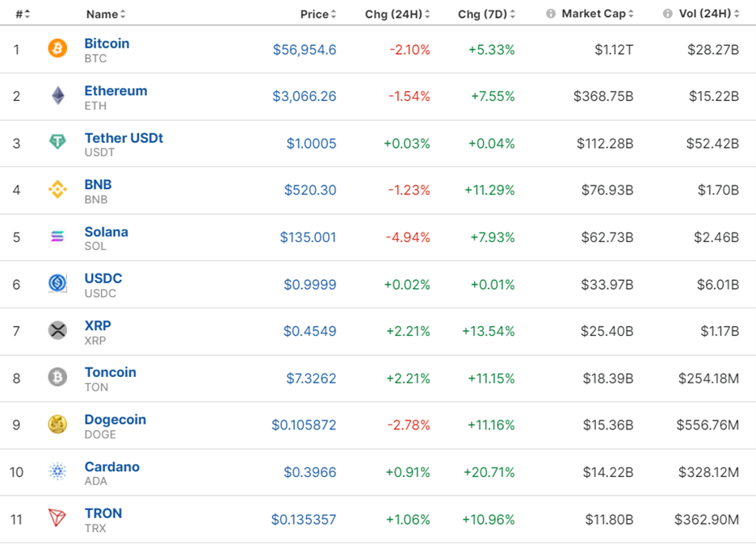756x544 pixels.
Task: Click the gray Toncoin logo icon
Action: pos(57,377)
